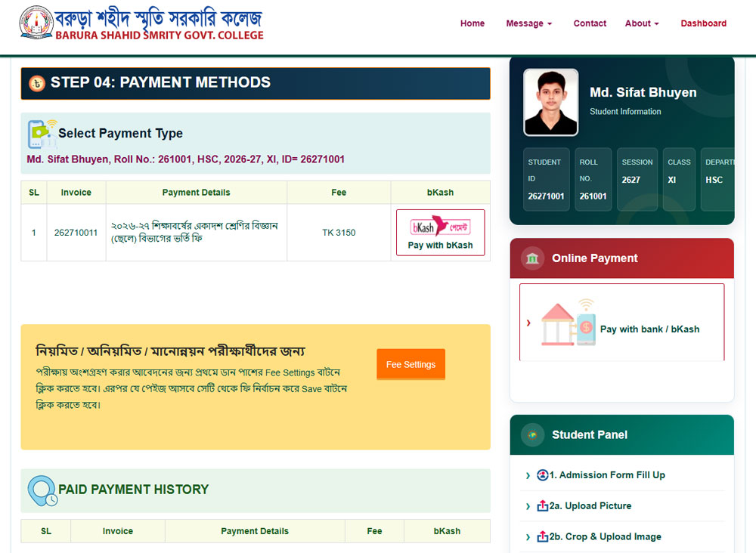Click the Bengali payment details cell

pos(197,232)
